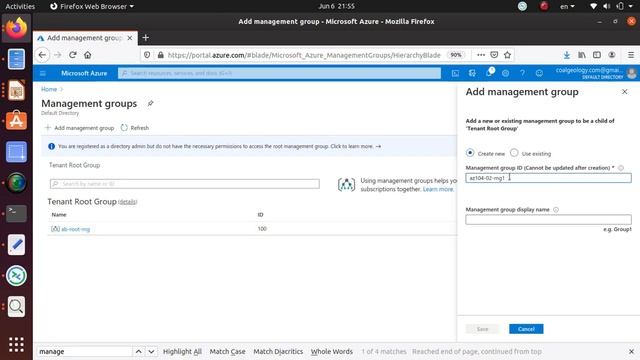Click the find bar text field
The width and height of the screenshot is (640, 360).
point(84,351)
